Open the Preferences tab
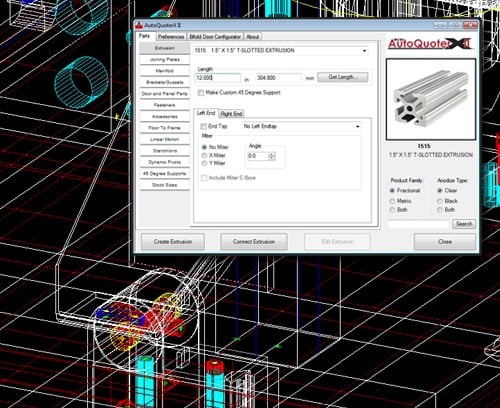The width and height of the screenshot is (500, 408). 171,37
